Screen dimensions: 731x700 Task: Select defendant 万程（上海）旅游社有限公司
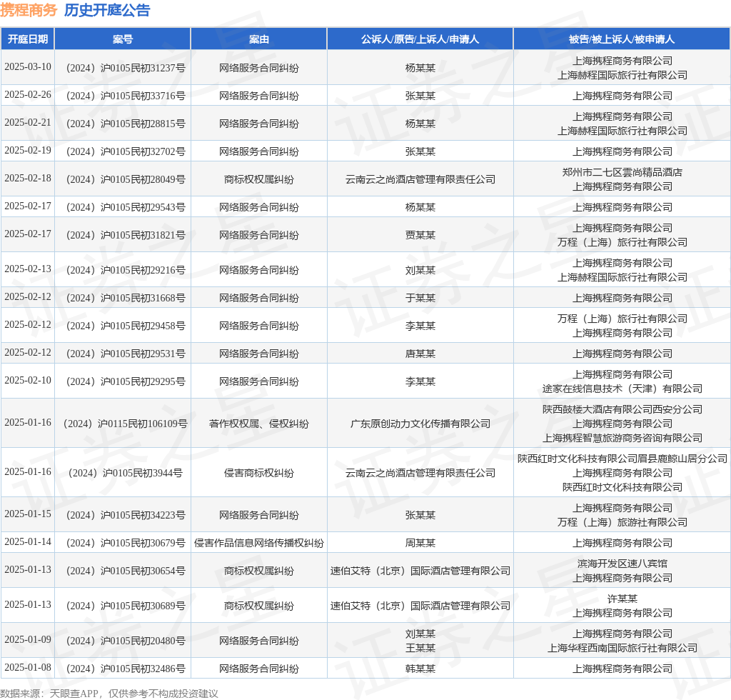pyautogui.click(x=622, y=522)
